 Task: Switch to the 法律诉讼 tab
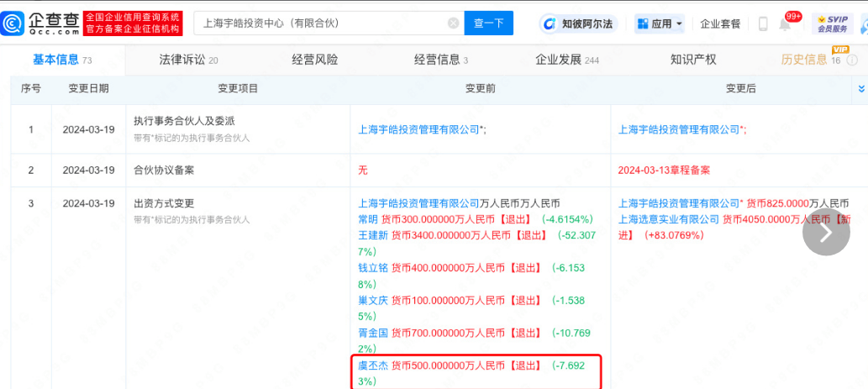[x=188, y=60]
